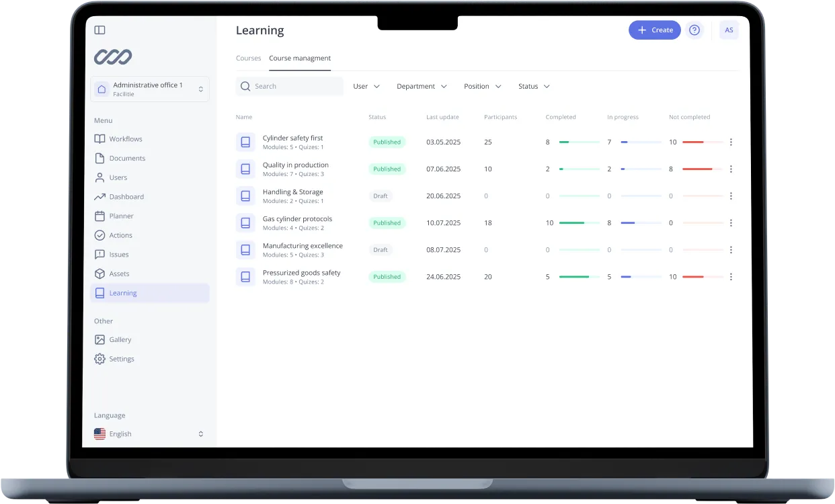Screen dimensions: 835x504
Task: Go to Assets in the sidebar
Action: pyautogui.click(x=119, y=274)
